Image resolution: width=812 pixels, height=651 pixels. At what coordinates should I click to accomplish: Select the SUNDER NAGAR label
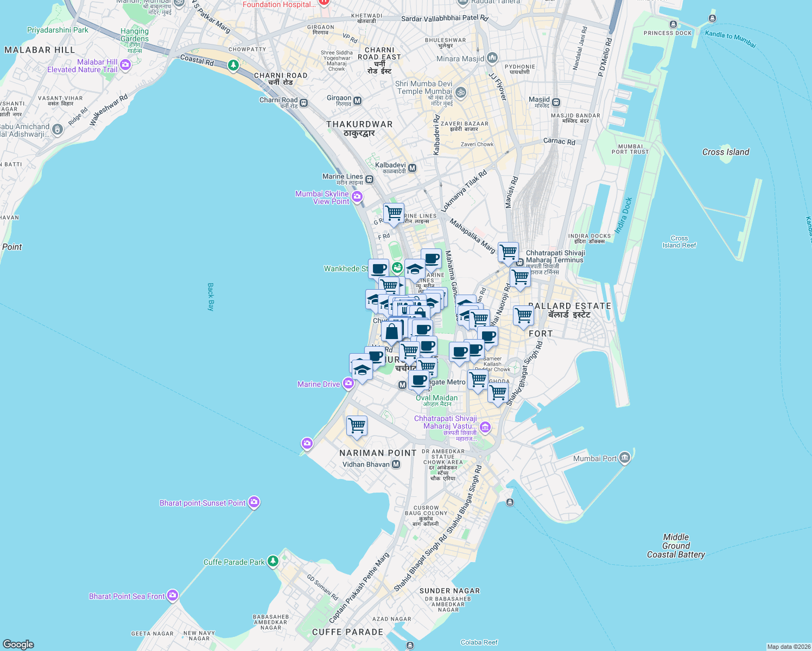pyautogui.click(x=449, y=591)
